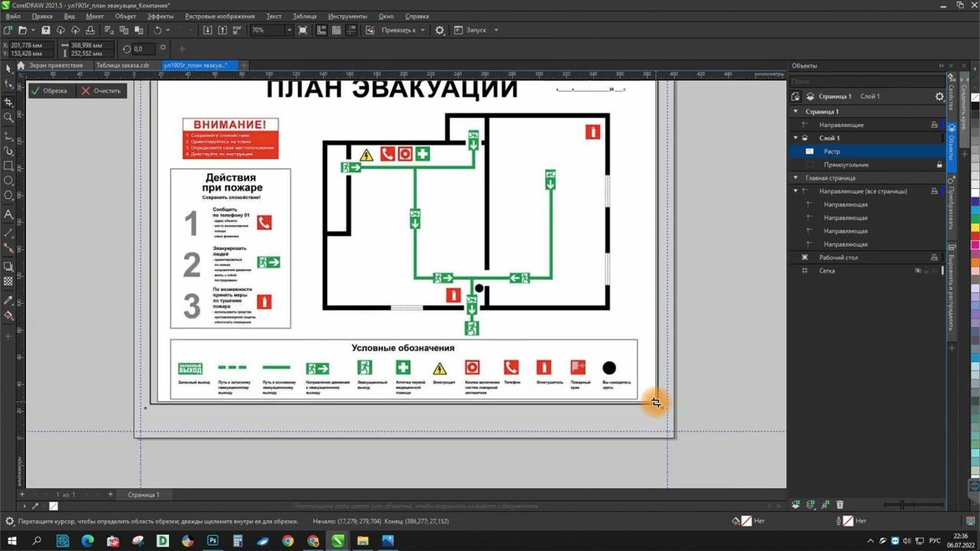This screenshot has height=551, width=980.
Task: Select the Transparency checkerboard tool
Action: coord(8,282)
